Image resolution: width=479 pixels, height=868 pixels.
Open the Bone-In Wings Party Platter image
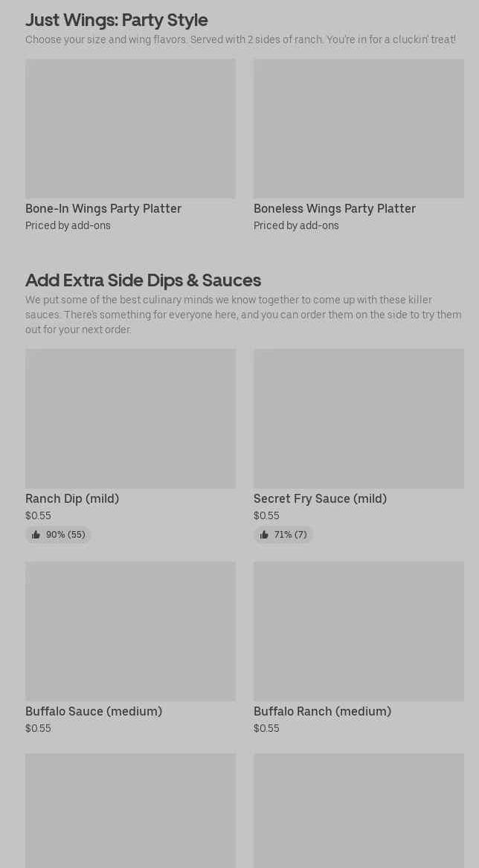point(131,129)
